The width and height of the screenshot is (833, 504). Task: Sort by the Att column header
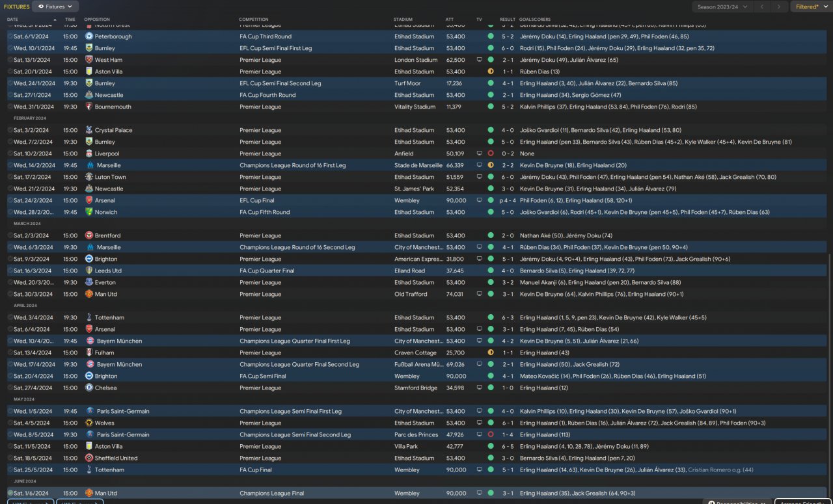tap(450, 20)
